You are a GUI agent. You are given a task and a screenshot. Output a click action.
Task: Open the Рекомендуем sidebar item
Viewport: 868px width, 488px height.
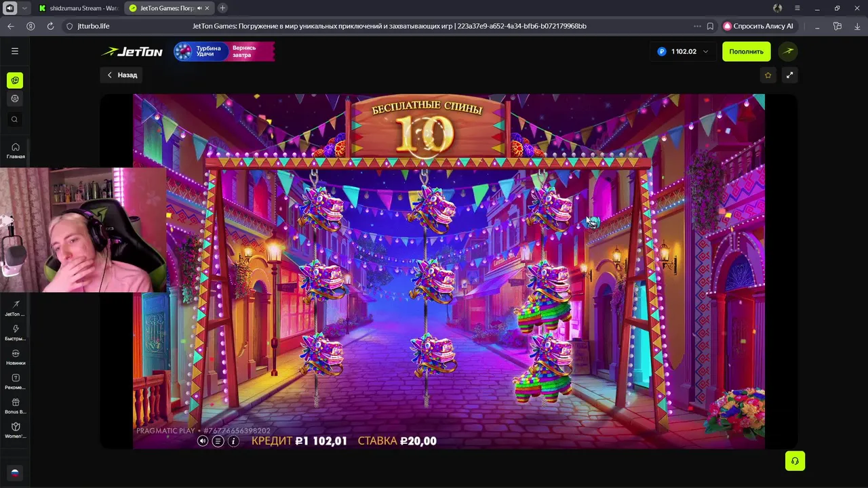tap(15, 382)
